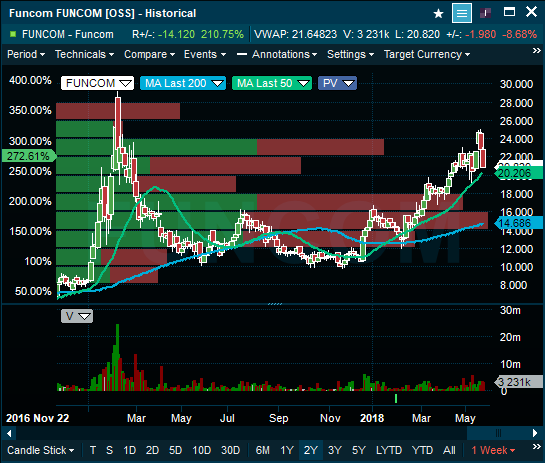
Task: Open the MA Last 50 indicator dropdown
Action: coord(272,83)
